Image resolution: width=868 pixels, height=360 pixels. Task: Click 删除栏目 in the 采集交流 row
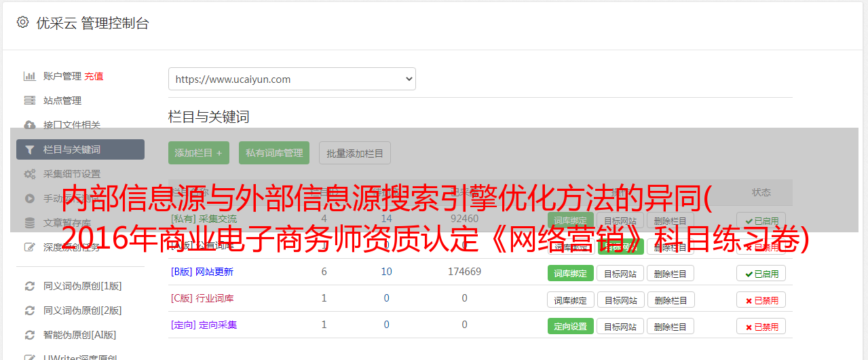point(671,221)
